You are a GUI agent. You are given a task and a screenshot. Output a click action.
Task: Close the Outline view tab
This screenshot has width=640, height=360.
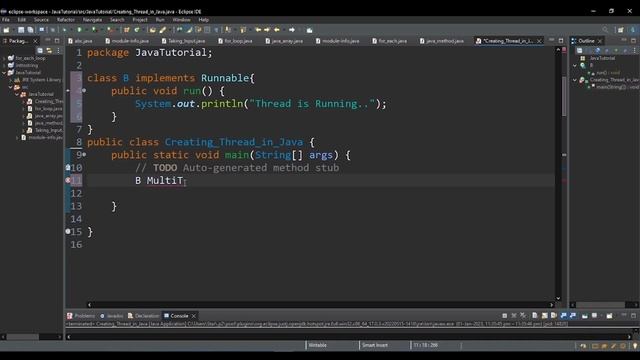point(600,41)
